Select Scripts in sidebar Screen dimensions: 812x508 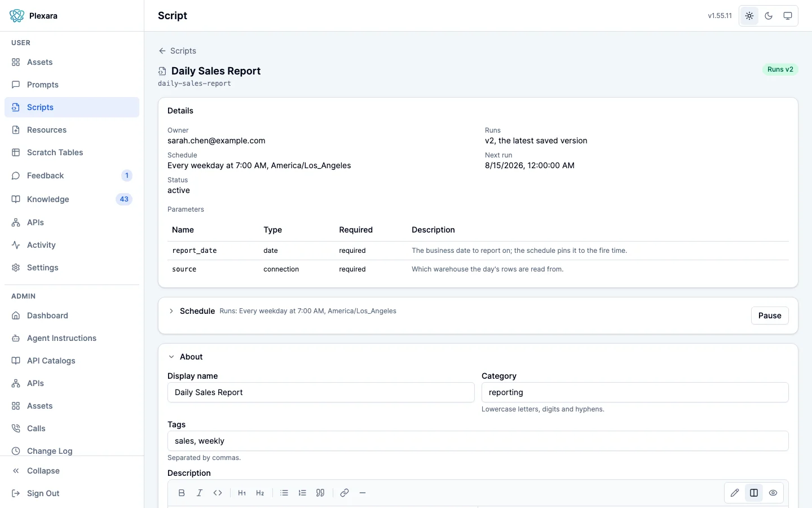[72, 107]
